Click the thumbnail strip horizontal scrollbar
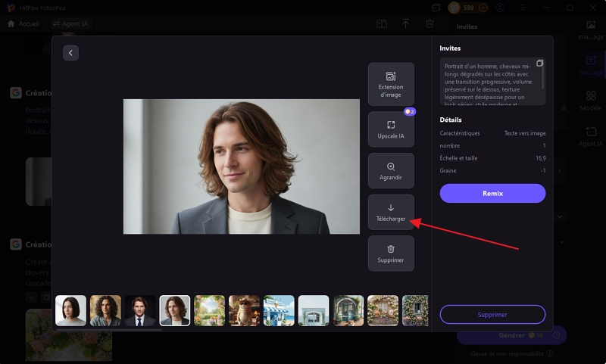 (x=108, y=330)
